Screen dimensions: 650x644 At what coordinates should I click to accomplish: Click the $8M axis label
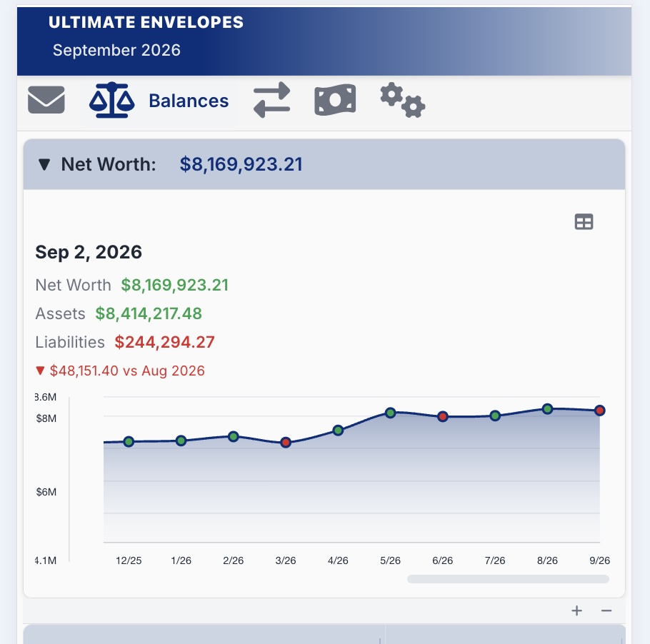click(x=46, y=418)
